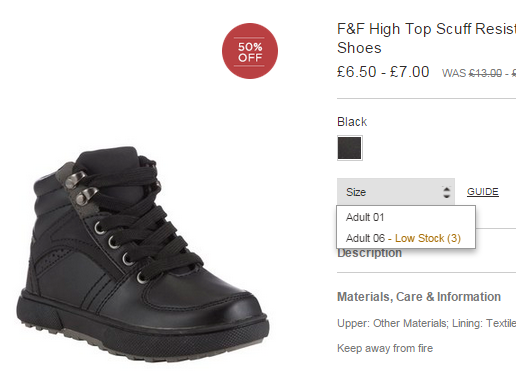Click the black boot product photo
The width and height of the screenshot is (516, 373).
click(143, 254)
